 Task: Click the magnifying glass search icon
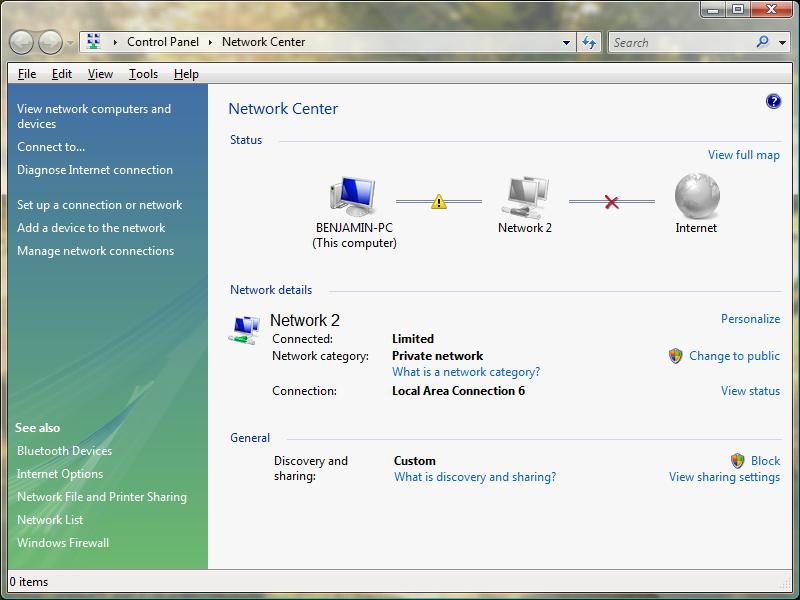point(762,42)
